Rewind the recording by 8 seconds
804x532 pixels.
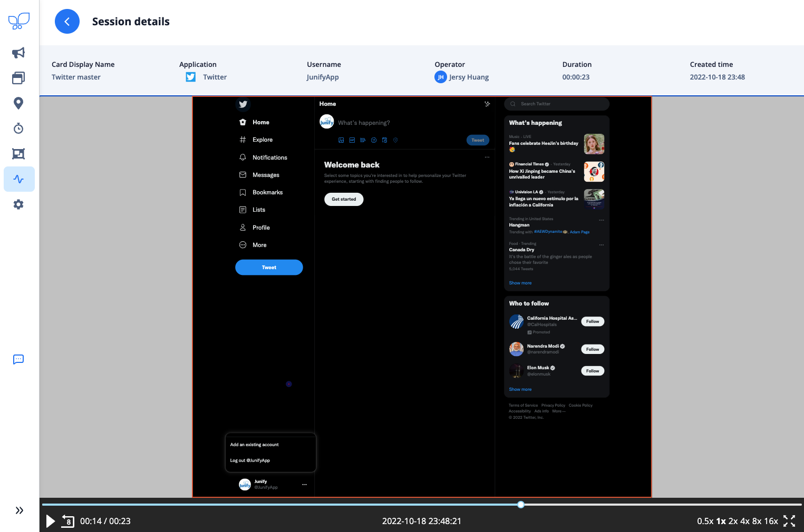coord(68,521)
